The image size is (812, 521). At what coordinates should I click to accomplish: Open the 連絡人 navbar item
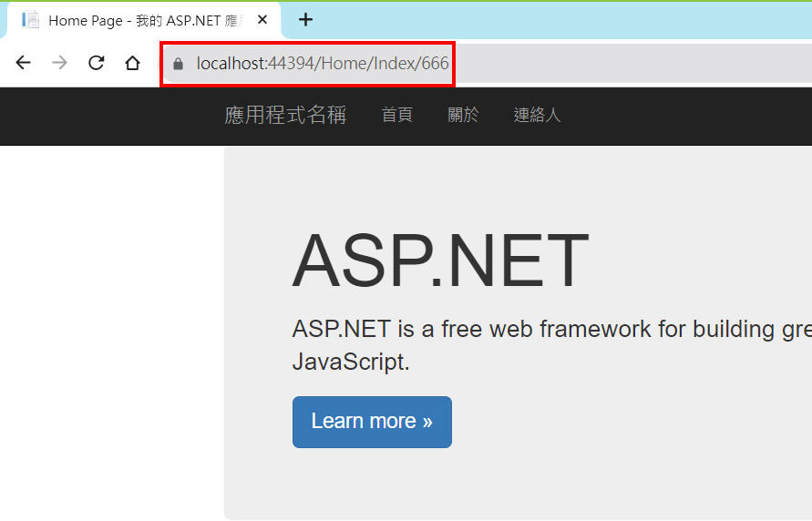[x=537, y=115]
